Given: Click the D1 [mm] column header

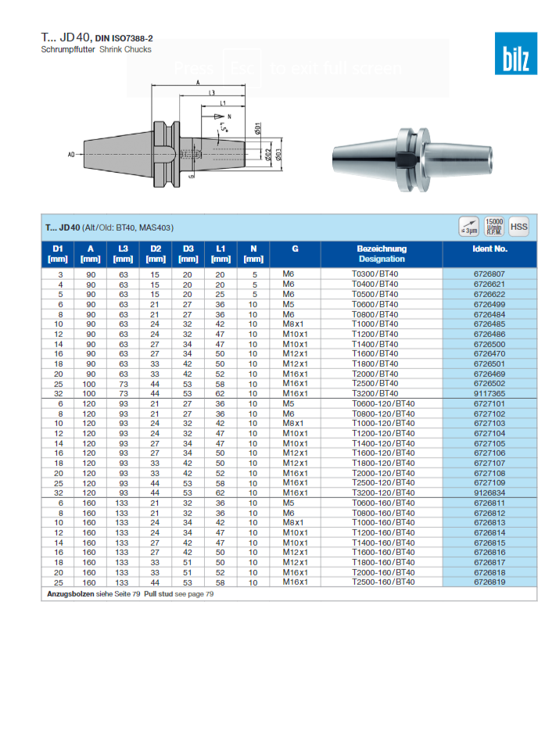Looking at the screenshot, I should pyautogui.click(x=58, y=253).
